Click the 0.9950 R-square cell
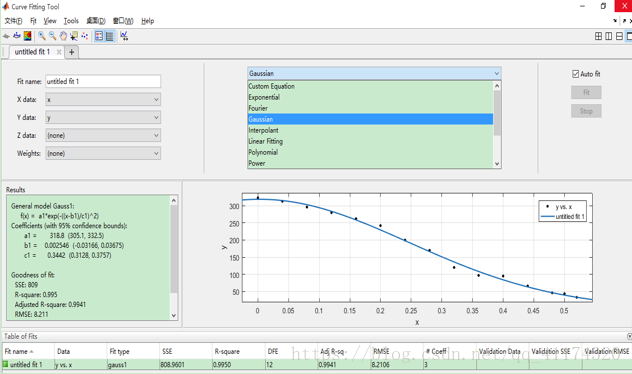The height and width of the screenshot is (374, 632). (239, 365)
